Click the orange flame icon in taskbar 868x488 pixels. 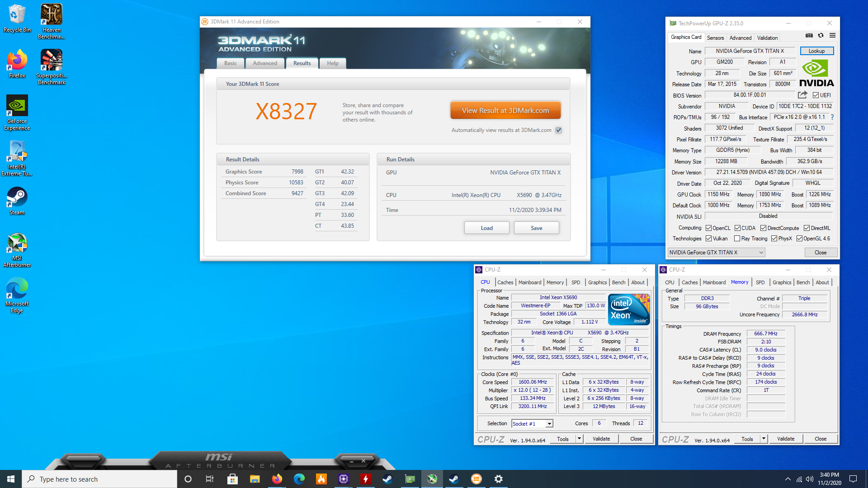point(321,479)
